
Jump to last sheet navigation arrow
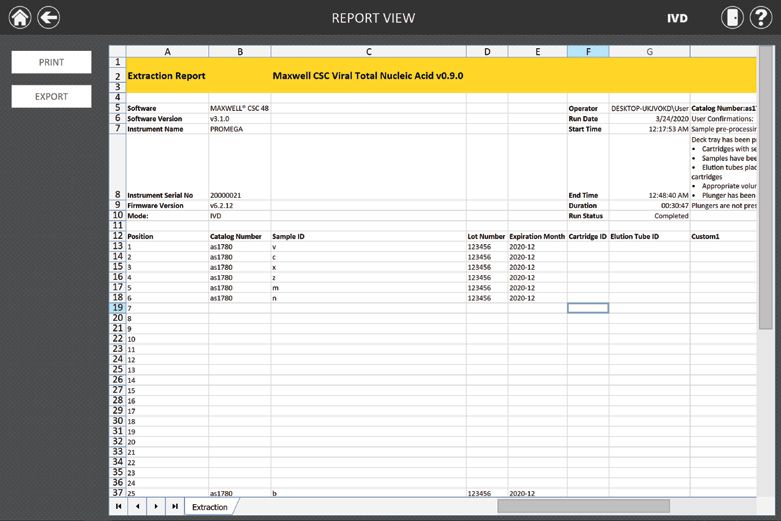click(175, 507)
